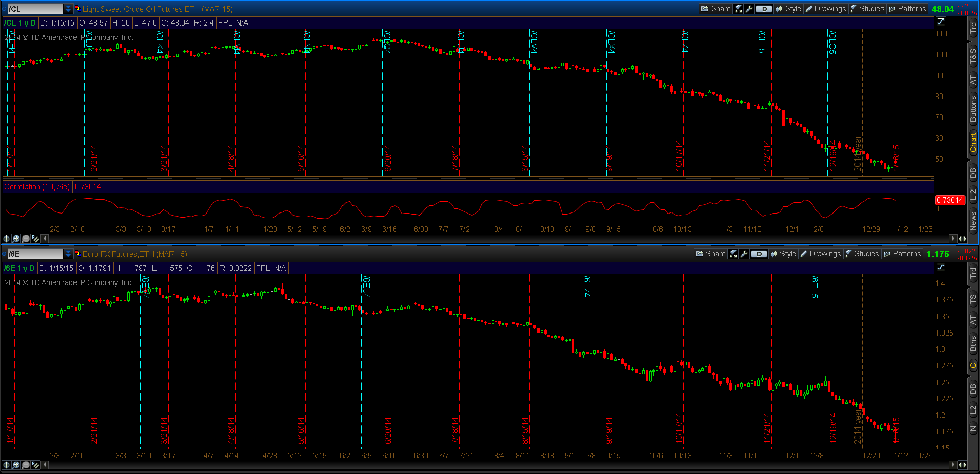Toggle the price axis scale icon on /CL chart

941,22
